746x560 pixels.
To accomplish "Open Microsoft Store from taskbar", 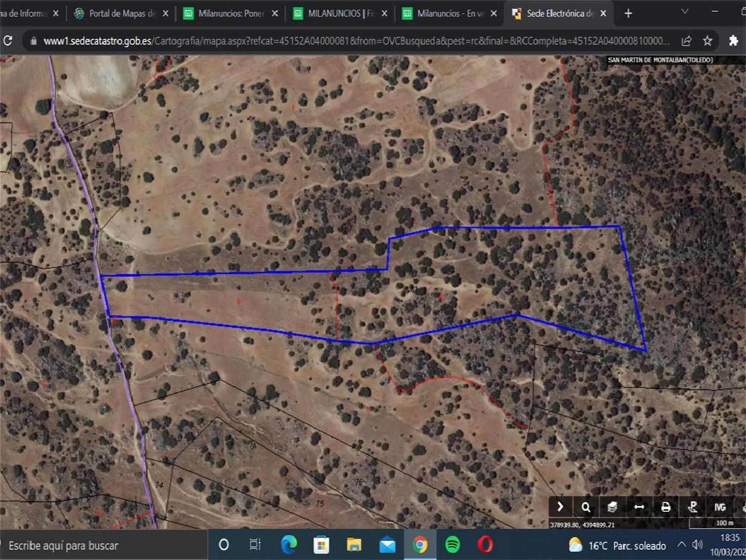I will [321, 545].
